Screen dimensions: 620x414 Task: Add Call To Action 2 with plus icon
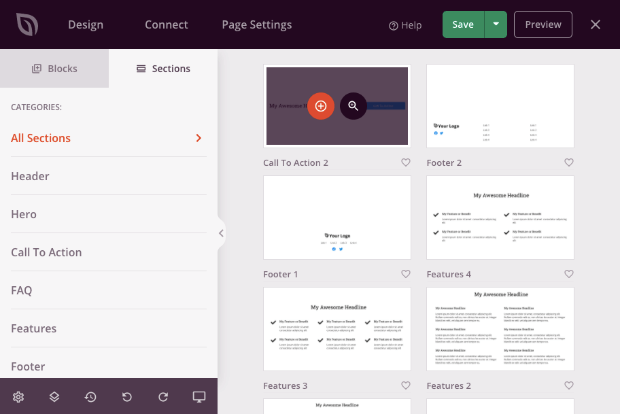click(x=321, y=106)
